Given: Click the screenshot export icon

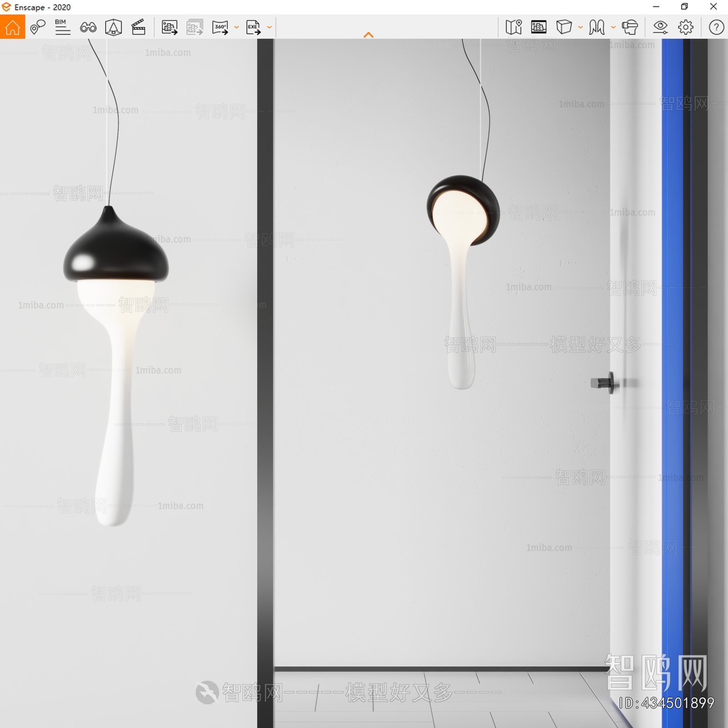Looking at the screenshot, I should coord(169,27).
